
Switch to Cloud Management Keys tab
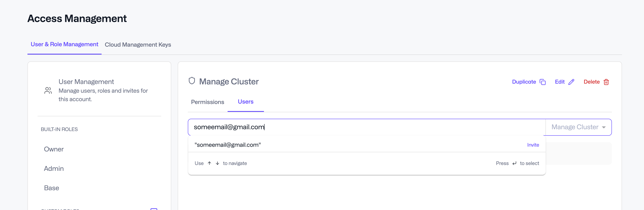[138, 45]
